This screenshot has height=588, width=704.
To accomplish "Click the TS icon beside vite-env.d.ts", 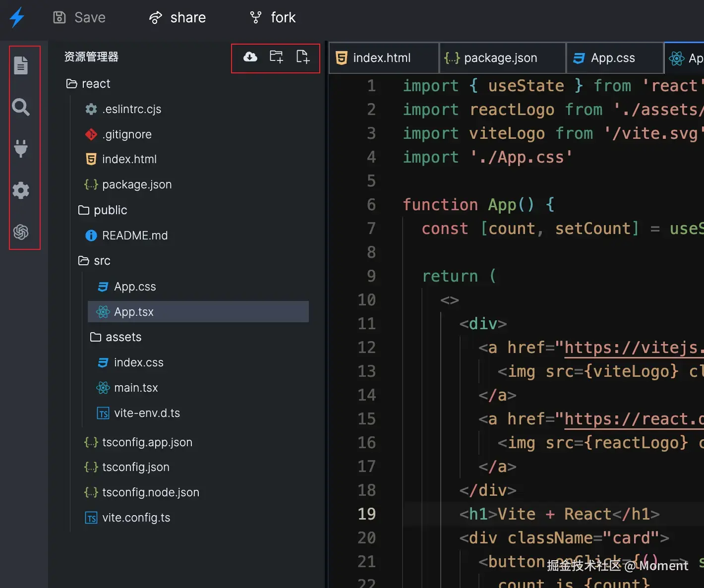I will pos(103,413).
